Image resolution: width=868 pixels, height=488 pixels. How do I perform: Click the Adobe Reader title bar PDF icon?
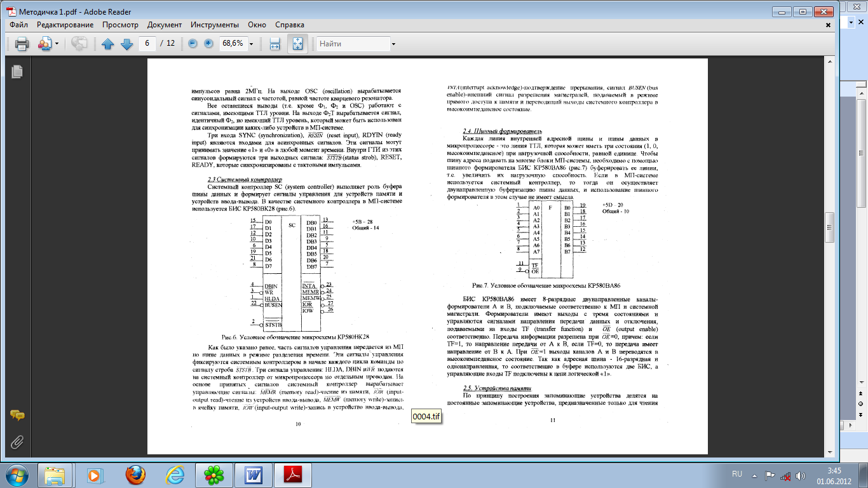tap(11, 11)
